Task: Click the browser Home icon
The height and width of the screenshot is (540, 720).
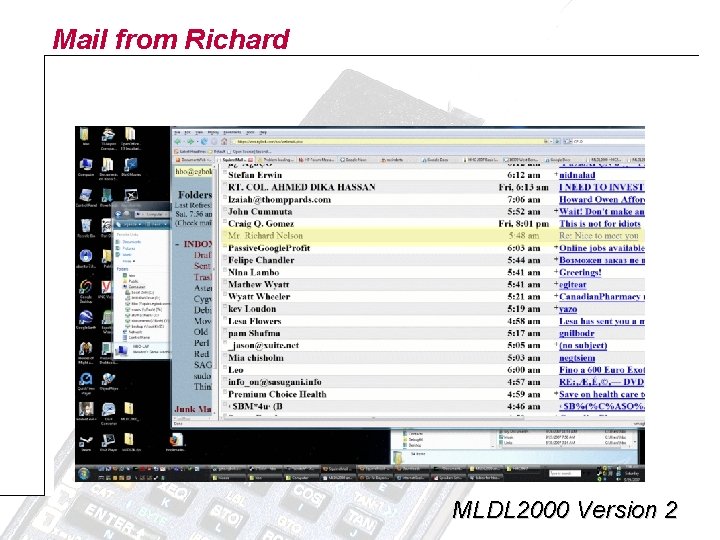Action: pyautogui.click(x=224, y=141)
